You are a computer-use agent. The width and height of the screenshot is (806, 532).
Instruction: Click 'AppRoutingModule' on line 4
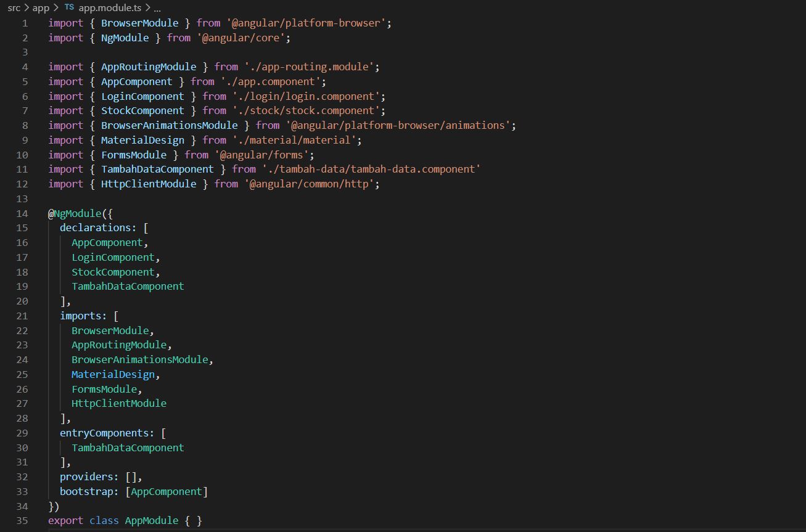149,67
